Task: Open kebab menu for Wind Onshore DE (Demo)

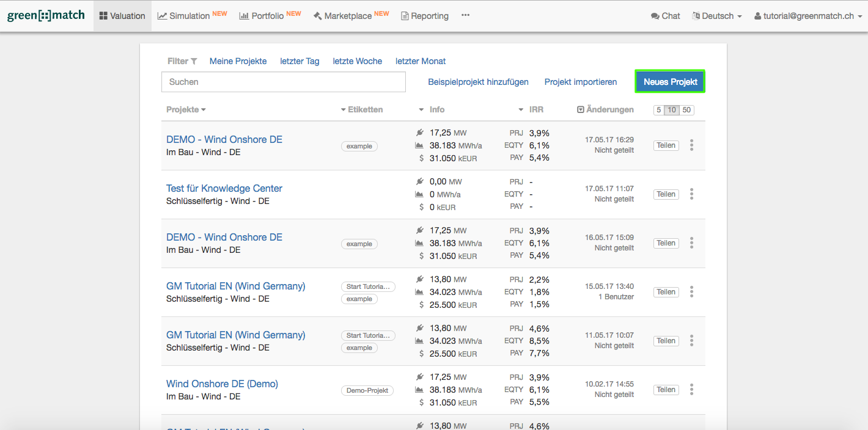Action: 691,390
